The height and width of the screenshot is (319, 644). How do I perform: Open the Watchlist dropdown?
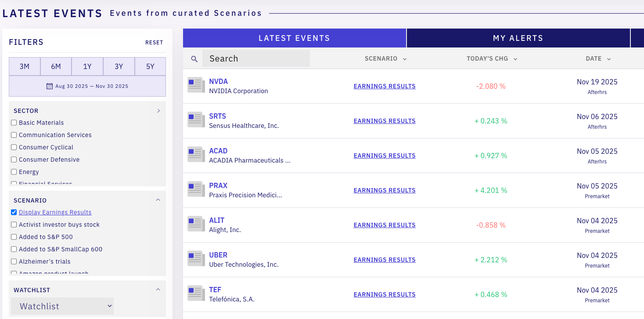(x=62, y=306)
